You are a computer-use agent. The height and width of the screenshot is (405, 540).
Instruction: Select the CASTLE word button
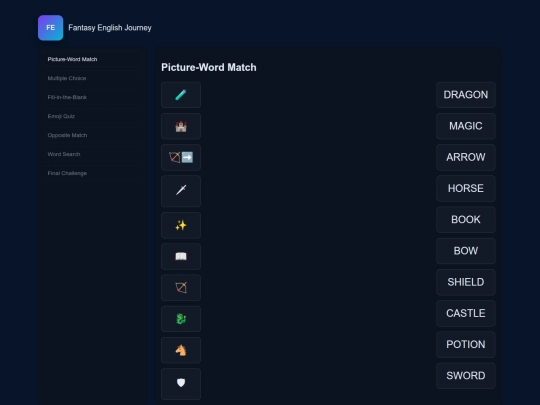(x=466, y=313)
